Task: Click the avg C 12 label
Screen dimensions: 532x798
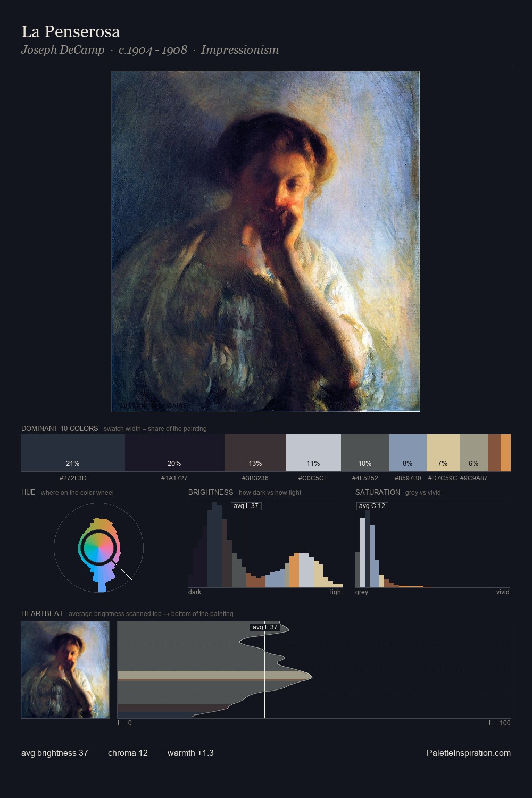Action: 372,506
